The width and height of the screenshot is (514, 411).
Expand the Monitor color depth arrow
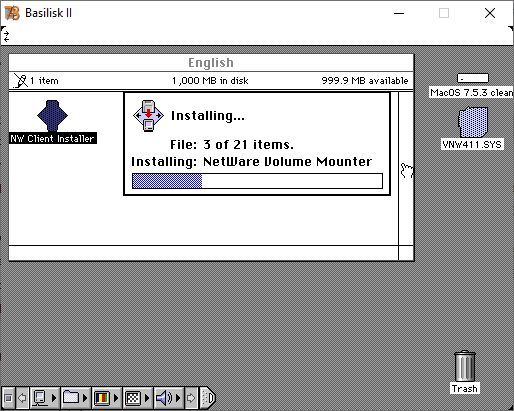(x=116, y=398)
